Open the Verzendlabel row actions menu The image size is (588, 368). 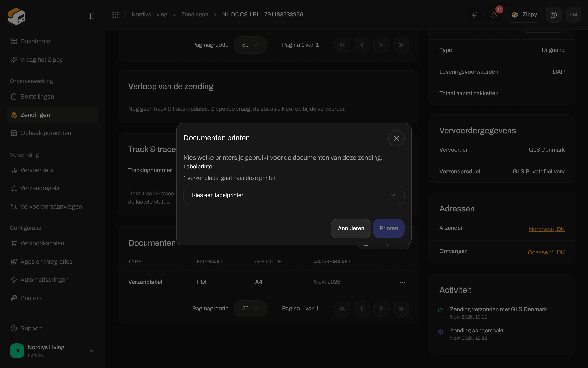pyautogui.click(x=402, y=282)
